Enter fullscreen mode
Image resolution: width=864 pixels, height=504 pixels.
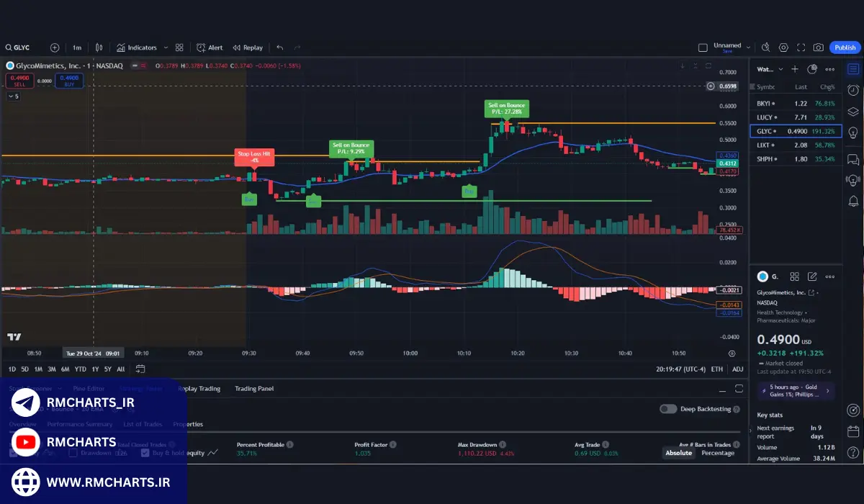pyautogui.click(x=801, y=48)
